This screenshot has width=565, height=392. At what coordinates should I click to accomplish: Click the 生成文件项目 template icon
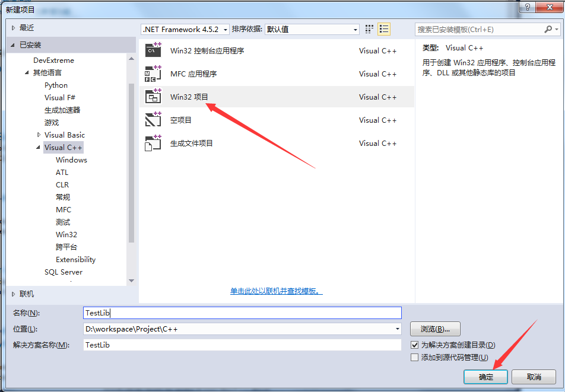(x=153, y=143)
